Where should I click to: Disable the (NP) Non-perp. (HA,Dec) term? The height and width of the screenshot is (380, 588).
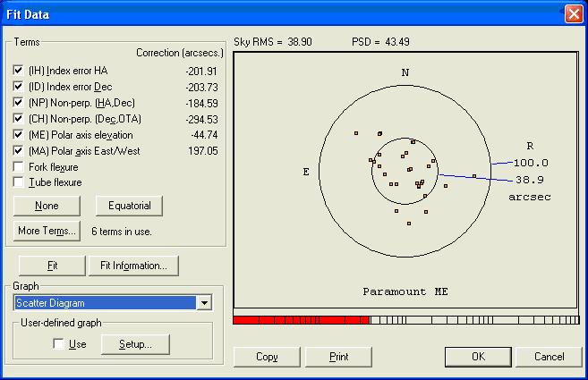(x=19, y=103)
